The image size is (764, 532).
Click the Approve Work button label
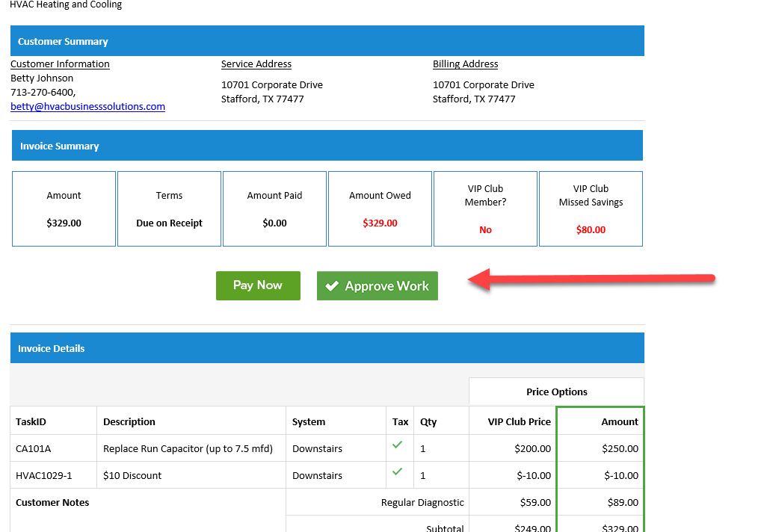click(x=386, y=286)
